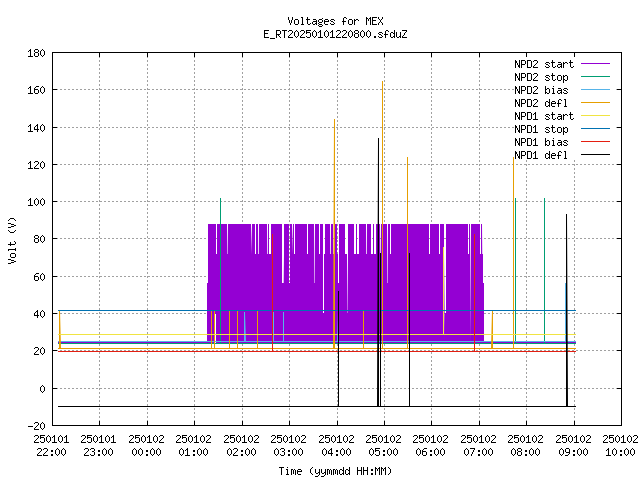Viewport: 640px width, 480px height.
Task: Click the y-axis tick value 80
Action: pyautogui.click(x=39, y=239)
